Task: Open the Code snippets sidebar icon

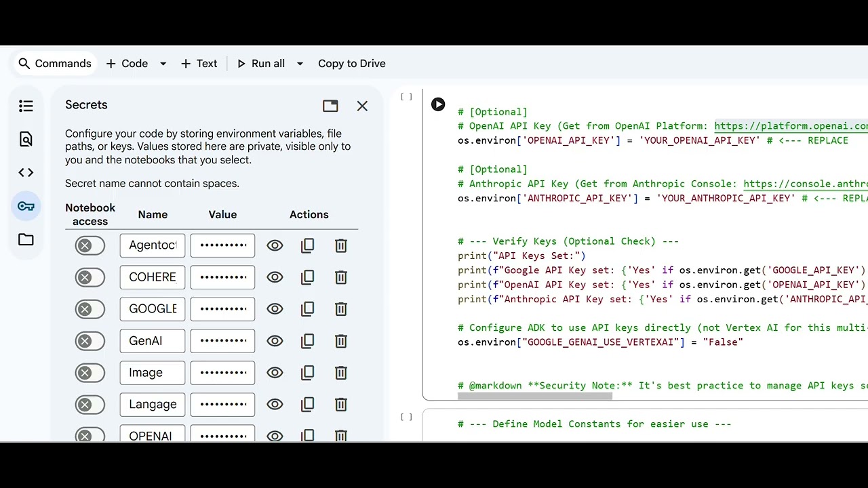Action: (26, 172)
